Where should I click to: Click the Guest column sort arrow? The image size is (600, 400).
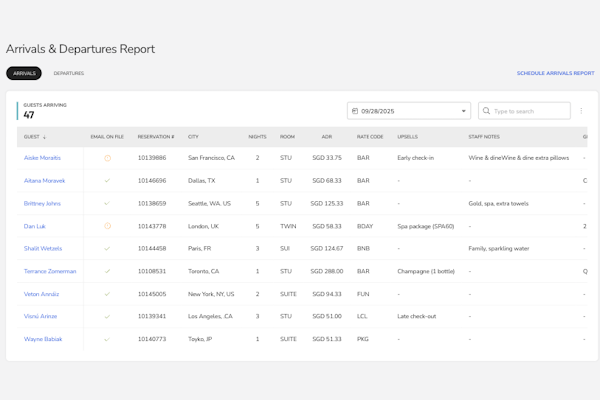coord(44,137)
